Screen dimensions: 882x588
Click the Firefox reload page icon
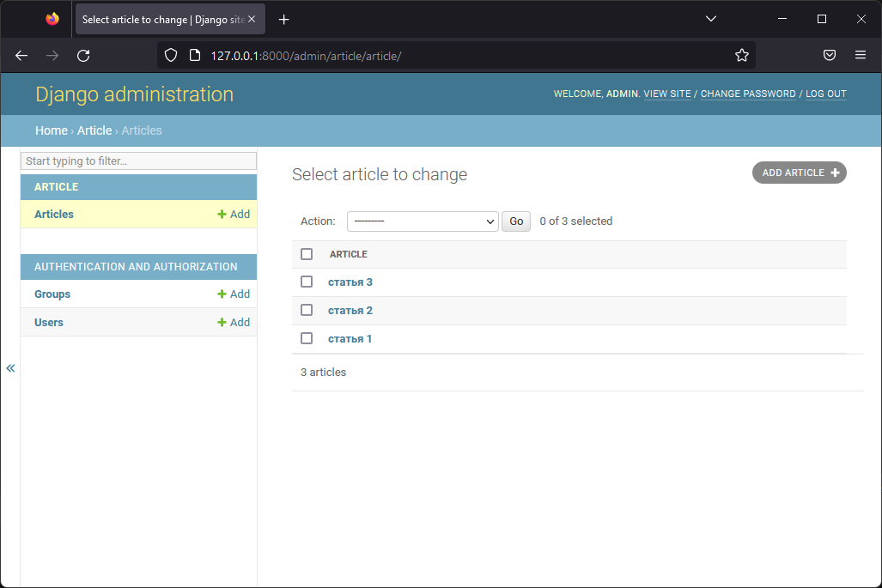[x=83, y=56]
